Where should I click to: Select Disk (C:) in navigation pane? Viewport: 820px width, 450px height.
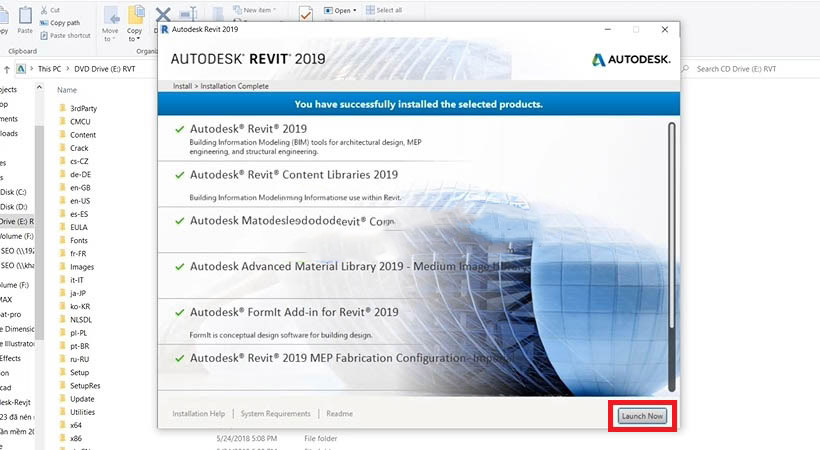coord(14,192)
